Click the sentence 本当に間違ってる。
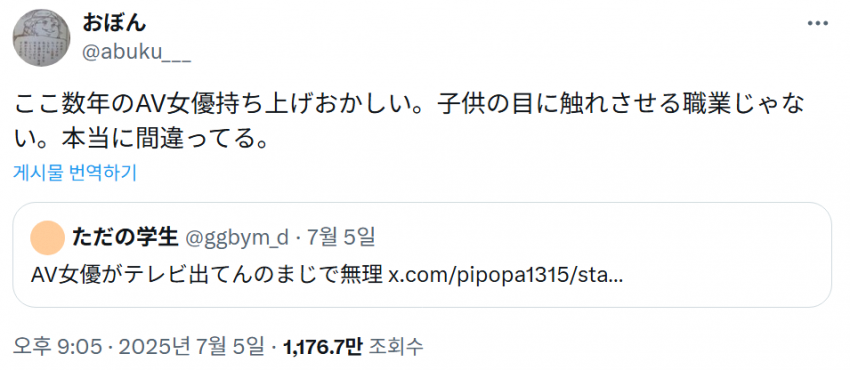The width and height of the screenshot is (850, 370). [165, 140]
